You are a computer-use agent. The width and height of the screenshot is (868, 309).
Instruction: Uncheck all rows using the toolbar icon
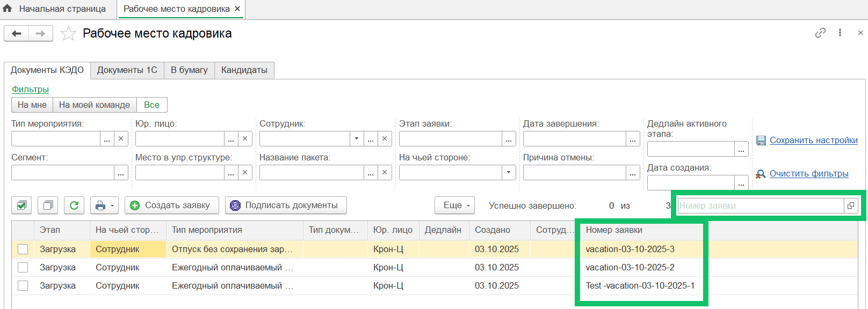48,205
